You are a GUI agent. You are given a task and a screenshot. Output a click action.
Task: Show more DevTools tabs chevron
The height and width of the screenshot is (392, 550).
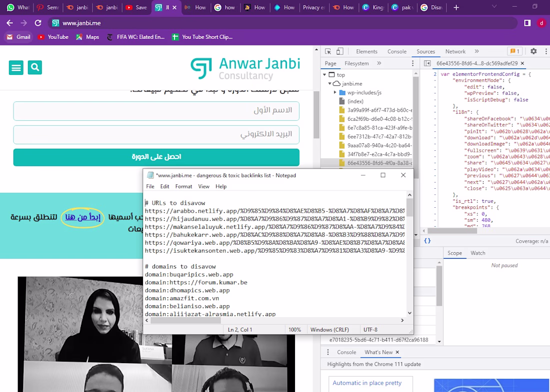tap(476, 51)
